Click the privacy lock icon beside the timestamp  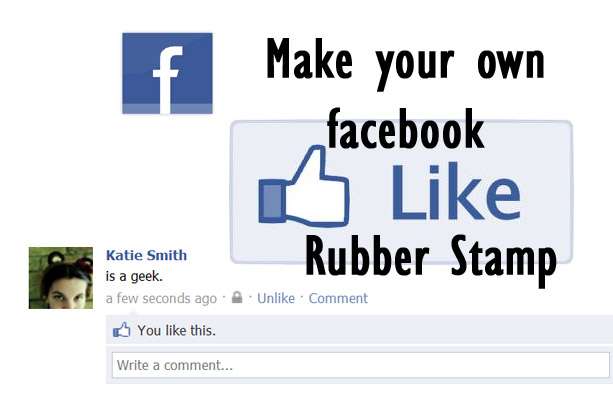click(237, 297)
